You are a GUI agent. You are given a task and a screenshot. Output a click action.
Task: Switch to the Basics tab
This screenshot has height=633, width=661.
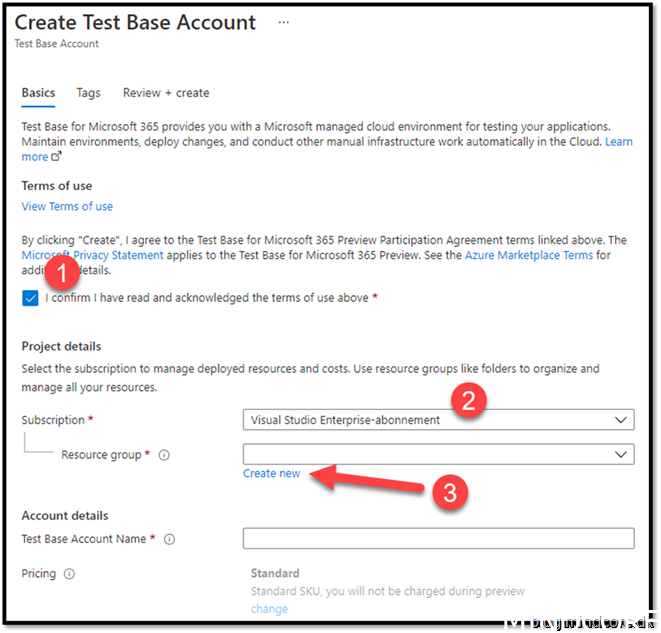(39, 93)
